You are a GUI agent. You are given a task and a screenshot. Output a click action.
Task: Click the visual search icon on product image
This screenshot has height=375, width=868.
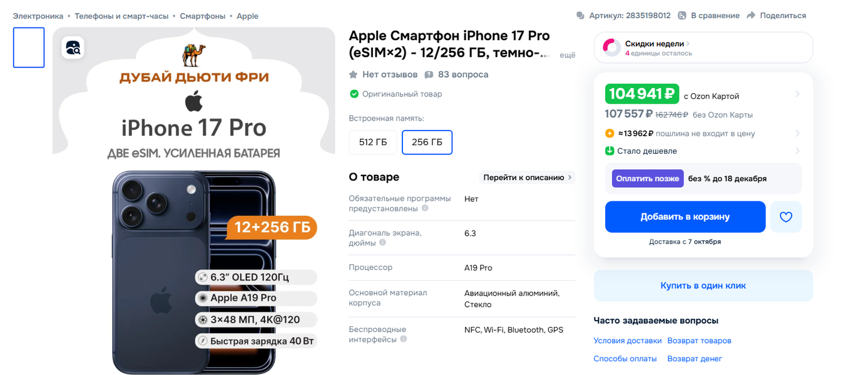tap(73, 47)
